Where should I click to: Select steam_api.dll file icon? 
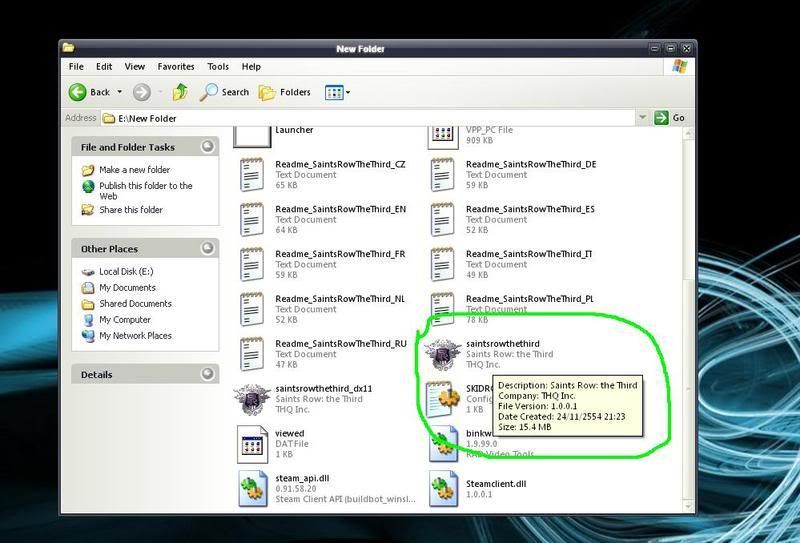pos(253,488)
